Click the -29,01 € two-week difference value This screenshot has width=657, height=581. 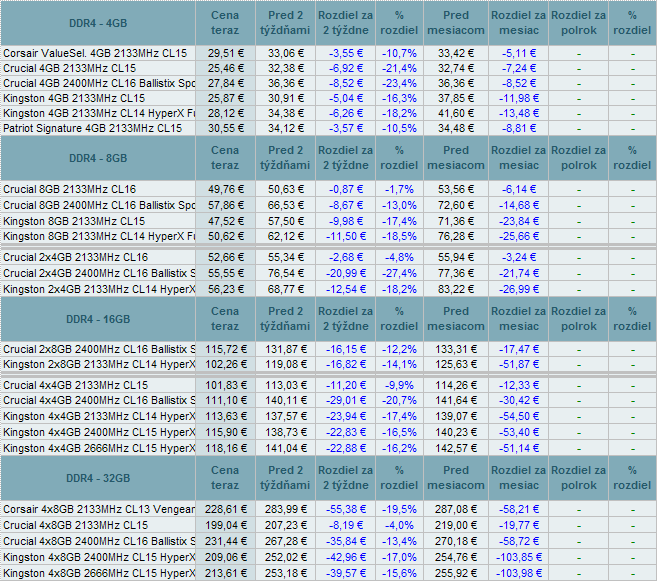346,400
